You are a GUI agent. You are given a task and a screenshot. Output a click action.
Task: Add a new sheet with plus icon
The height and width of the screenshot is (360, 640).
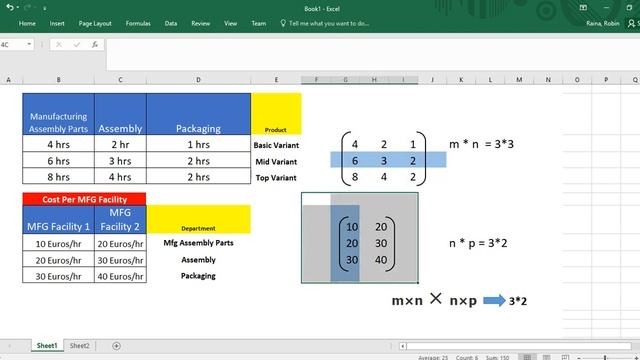point(116,346)
